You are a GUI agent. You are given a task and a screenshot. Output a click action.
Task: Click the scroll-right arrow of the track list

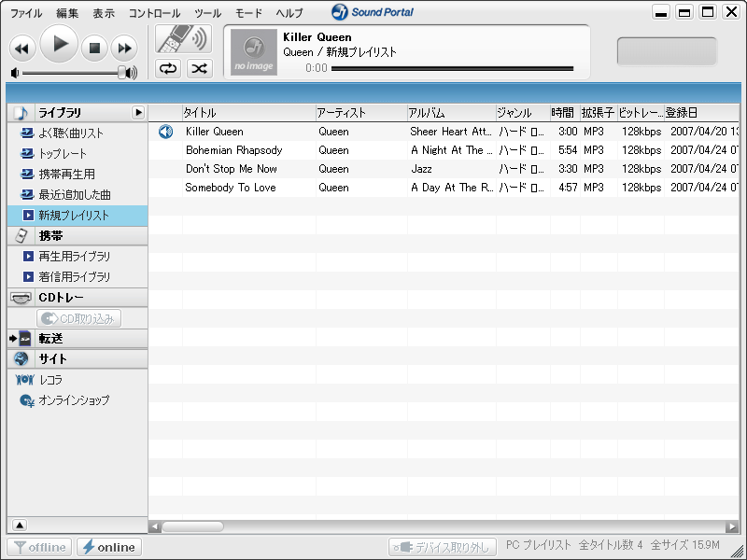732,526
